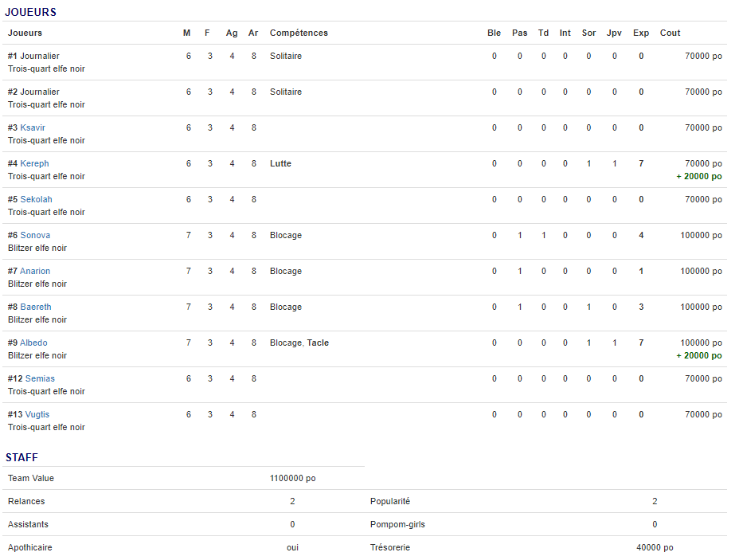Click the Exp column header

(x=640, y=33)
